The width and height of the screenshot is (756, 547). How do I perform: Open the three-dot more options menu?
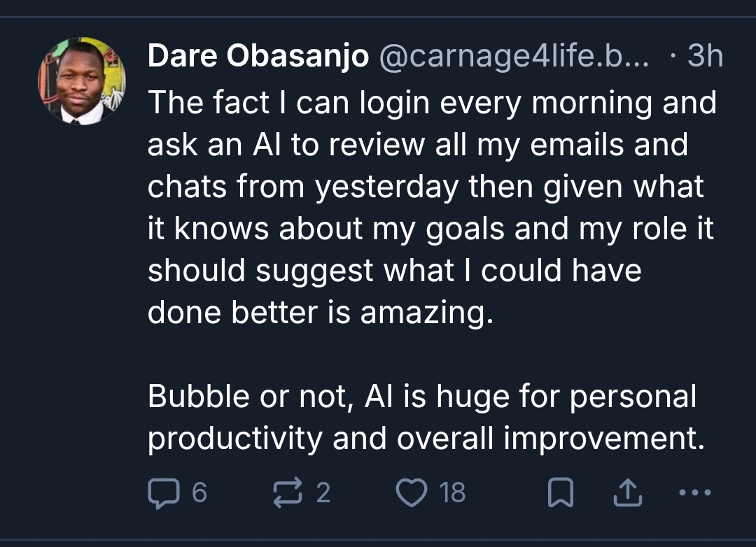click(x=694, y=492)
